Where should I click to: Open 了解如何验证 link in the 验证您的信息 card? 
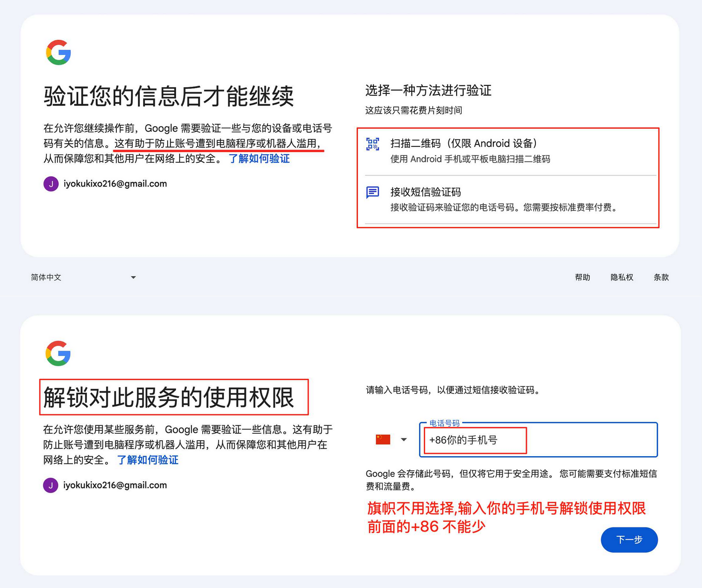[259, 159]
